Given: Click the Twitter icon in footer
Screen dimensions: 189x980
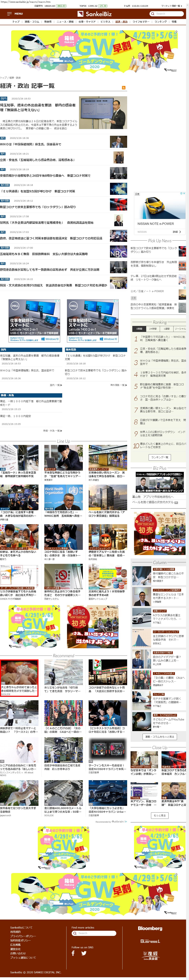Looking at the screenshot, I should (84, 953).
